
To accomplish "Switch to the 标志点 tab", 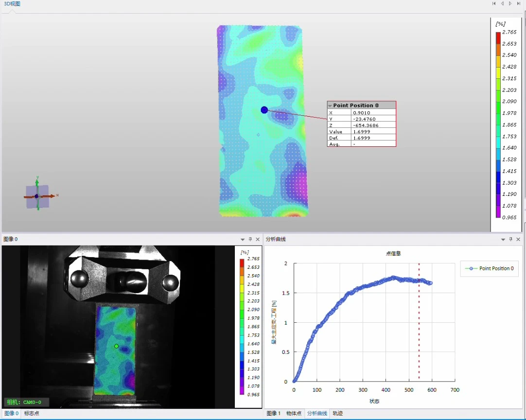I will point(32,413).
